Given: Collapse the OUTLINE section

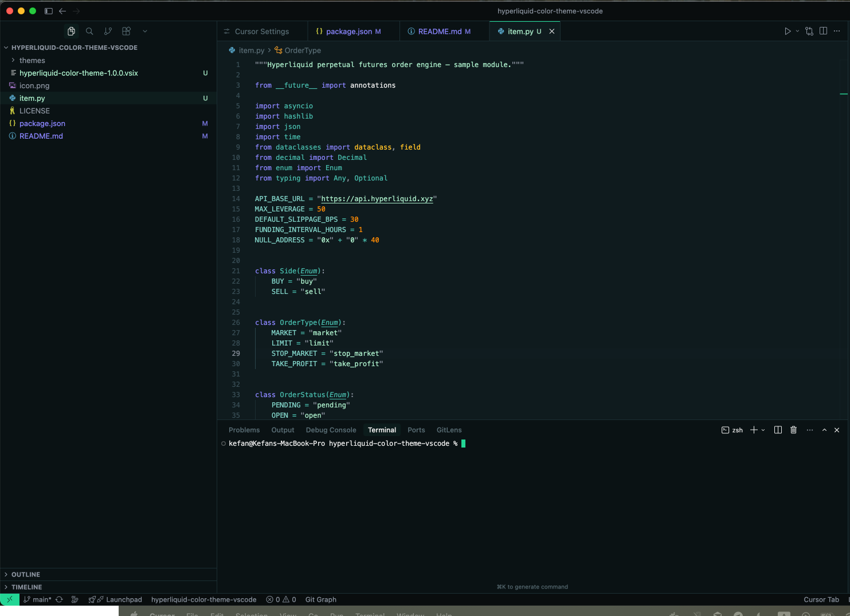Looking at the screenshot, I should click(26, 574).
